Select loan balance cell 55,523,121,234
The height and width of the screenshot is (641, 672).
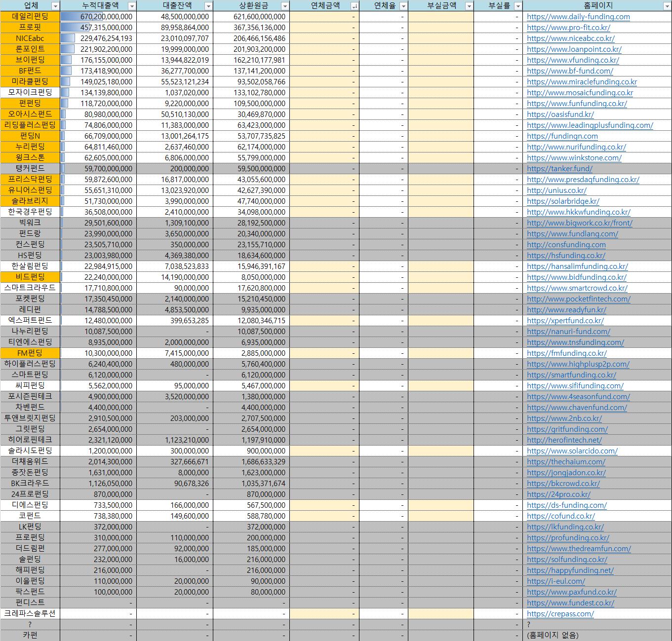pyautogui.click(x=175, y=82)
